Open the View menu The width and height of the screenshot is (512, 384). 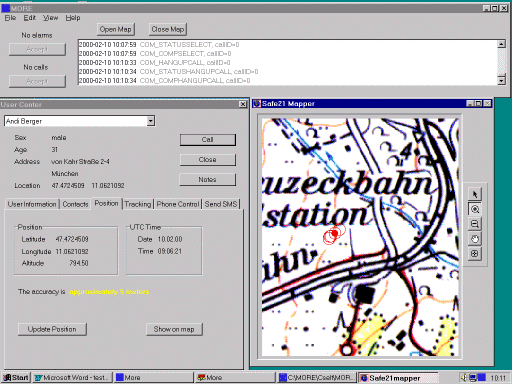pos(50,18)
